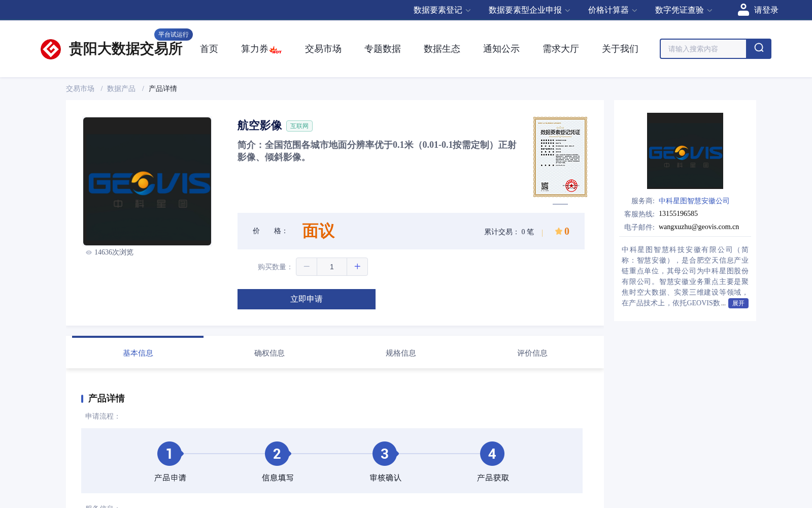Click the red exchange logo icon

click(x=51, y=49)
